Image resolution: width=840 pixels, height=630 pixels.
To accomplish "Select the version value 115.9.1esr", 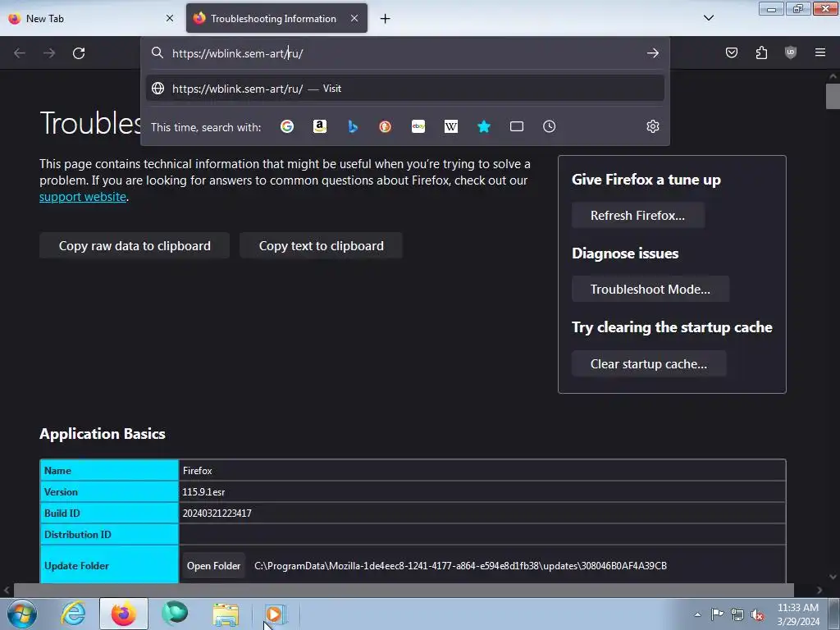I will coord(203,492).
